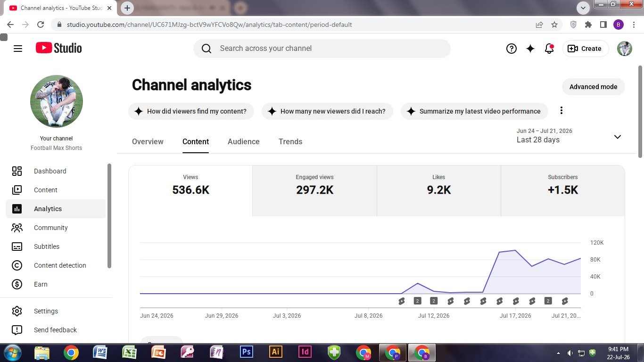This screenshot has height=362, width=644.
Task: Click the Create button
Action: [586, 49]
